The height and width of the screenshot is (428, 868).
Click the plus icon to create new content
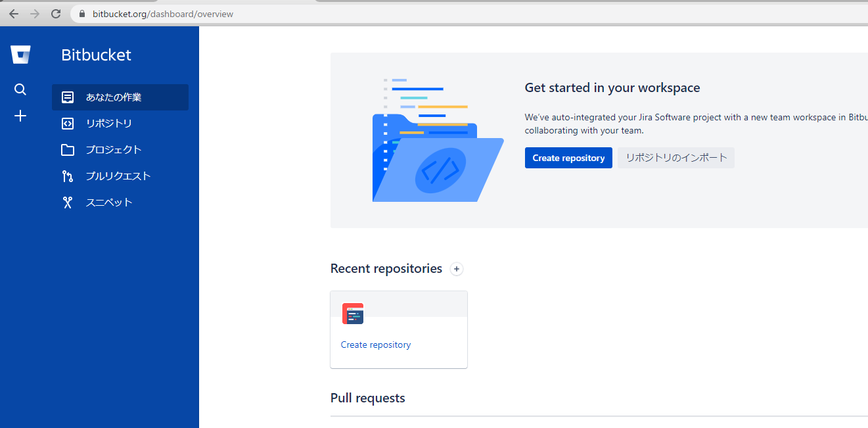[20, 116]
